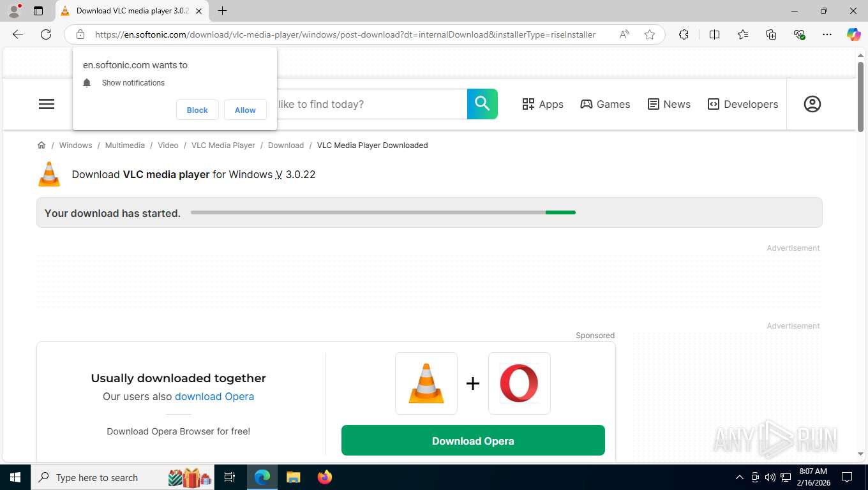Click the taskbar search box

123,477
